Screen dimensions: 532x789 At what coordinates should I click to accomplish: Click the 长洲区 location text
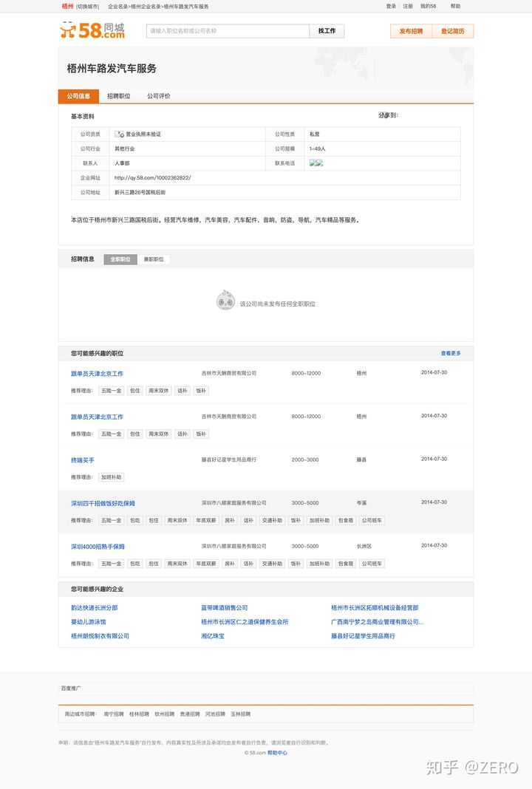364,546
